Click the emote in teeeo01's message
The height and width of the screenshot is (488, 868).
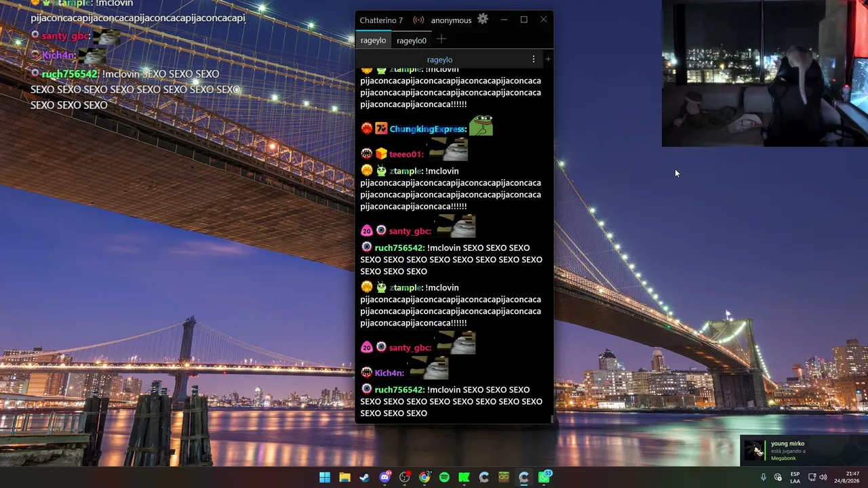pyautogui.click(x=448, y=149)
